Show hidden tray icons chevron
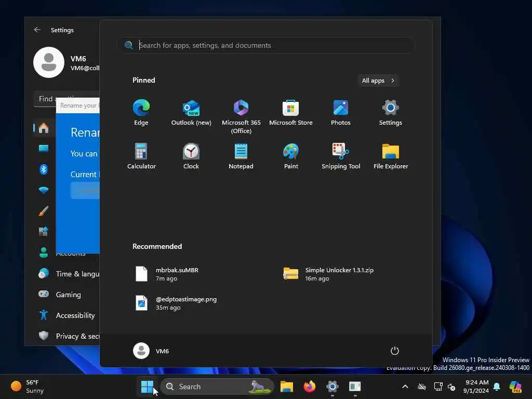Viewport: 532px width, 399px height. 405,387
